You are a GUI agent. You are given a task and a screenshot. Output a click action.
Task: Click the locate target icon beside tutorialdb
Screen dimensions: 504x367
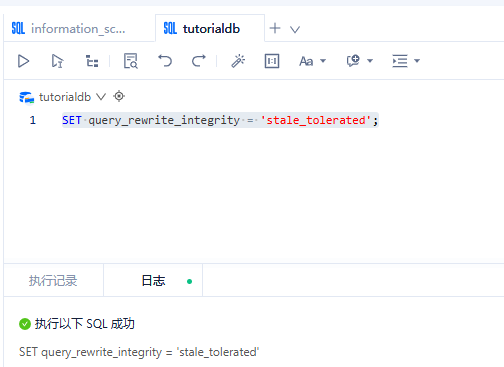coord(119,96)
